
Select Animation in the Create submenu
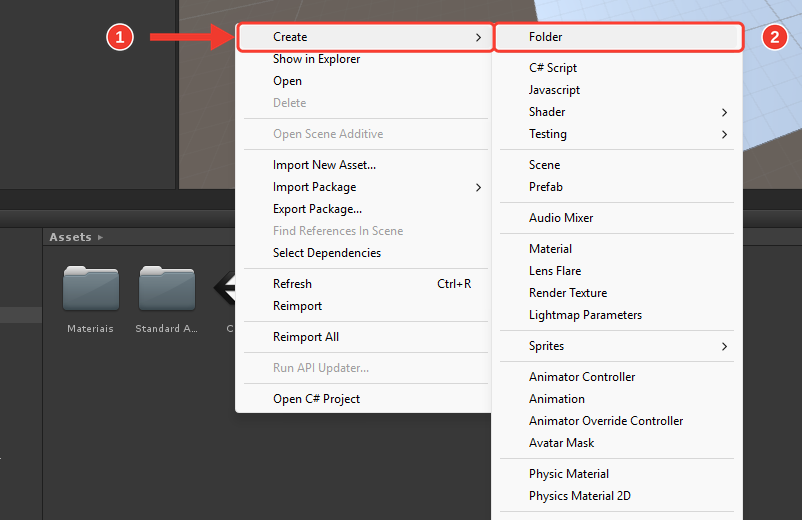[556, 399]
